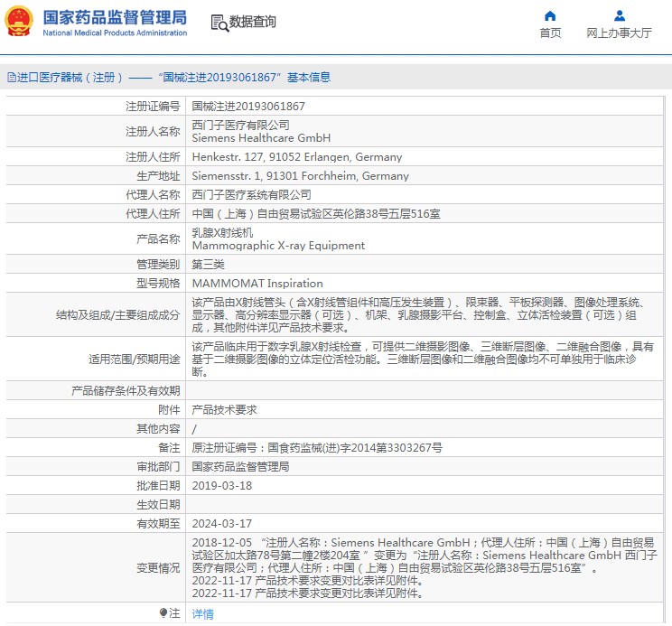Click the 产品名称 label
Screen dimensions: 672x626
point(158,239)
